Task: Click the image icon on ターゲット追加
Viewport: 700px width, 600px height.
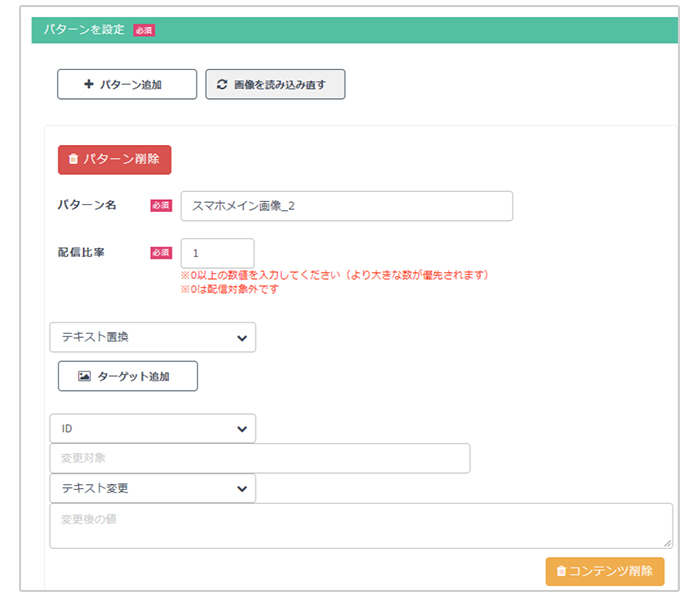Action: pyautogui.click(x=84, y=376)
